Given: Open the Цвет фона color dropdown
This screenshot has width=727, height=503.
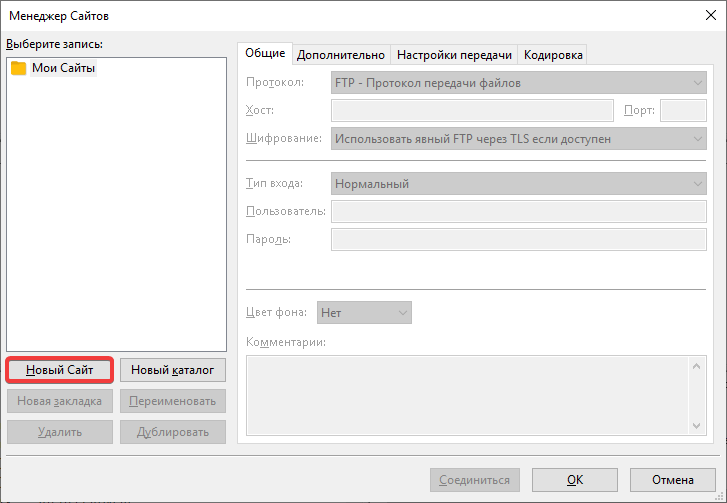Looking at the screenshot, I should (x=364, y=313).
